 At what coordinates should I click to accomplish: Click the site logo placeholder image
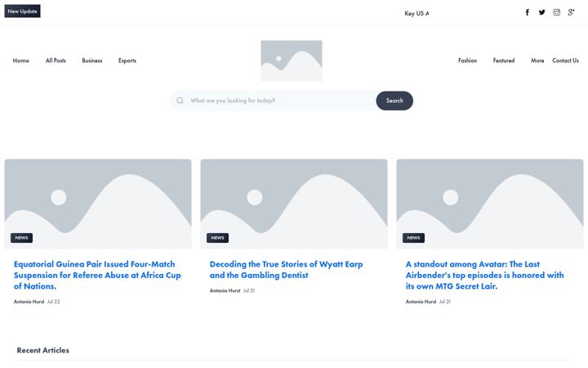(x=292, y=61)
